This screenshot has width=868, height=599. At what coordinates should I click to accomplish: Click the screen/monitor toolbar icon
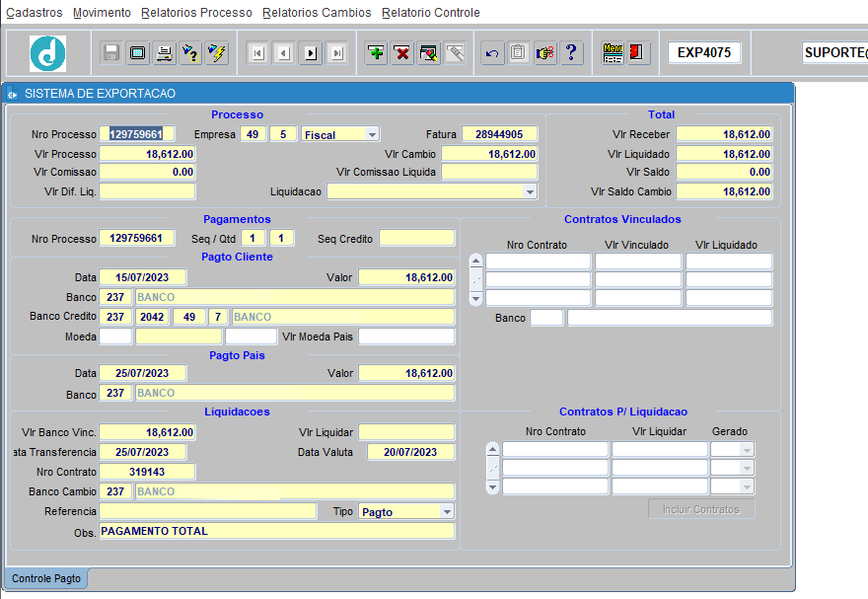click(137, 53)
